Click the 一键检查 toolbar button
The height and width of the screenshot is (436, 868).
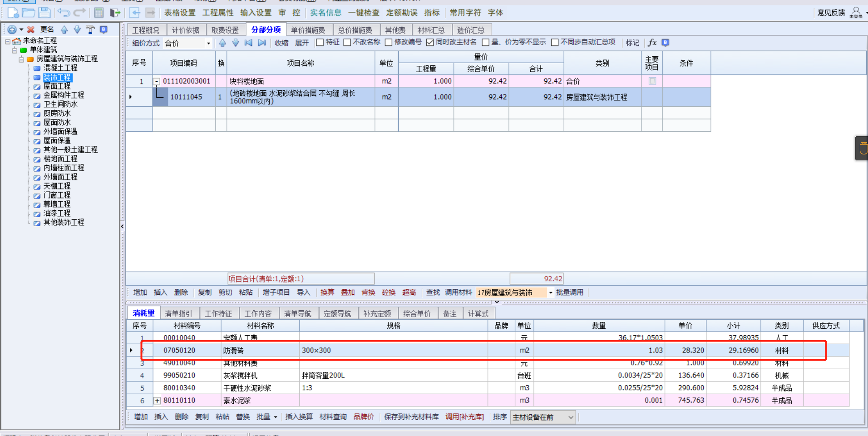(364, 13)
